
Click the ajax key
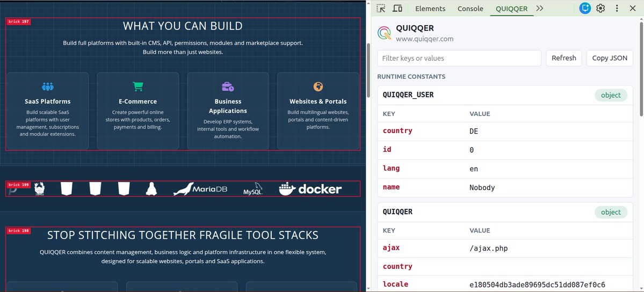[391, 248]
